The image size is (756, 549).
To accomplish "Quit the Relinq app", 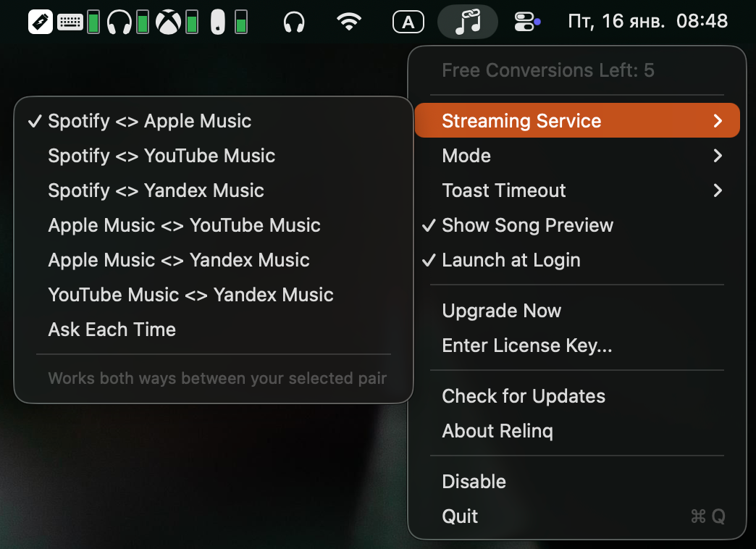I will (x=460, y=516).
